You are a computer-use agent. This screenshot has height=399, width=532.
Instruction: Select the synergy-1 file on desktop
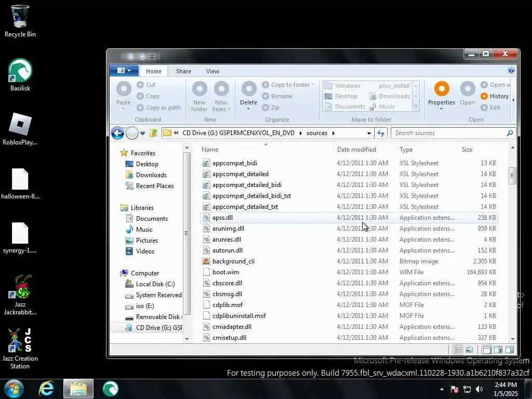click(20, 238)
